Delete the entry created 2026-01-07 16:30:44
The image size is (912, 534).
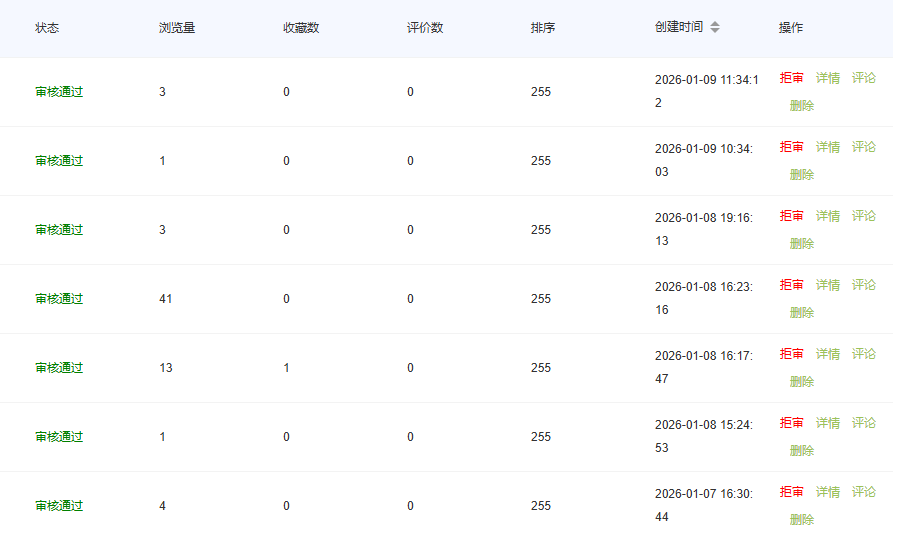pyautogui.click(x=801, y=519)
